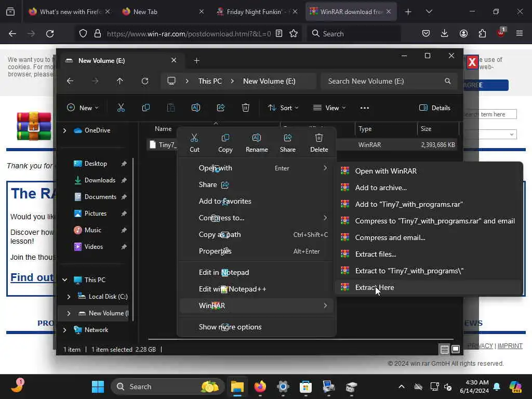Viewport: 532px width, 399px height.
Task: Open Firefox hamburger application menu
Action: (519, 33)
